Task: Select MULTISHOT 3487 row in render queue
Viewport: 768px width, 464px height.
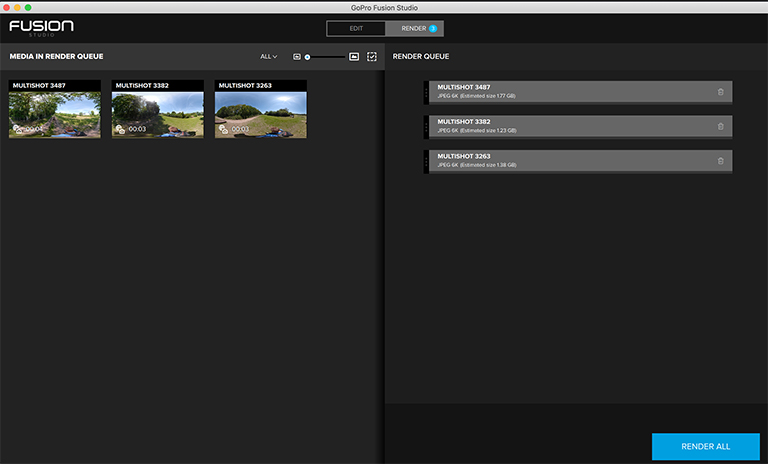Action: pyautogui.click(x=578, y=92)
